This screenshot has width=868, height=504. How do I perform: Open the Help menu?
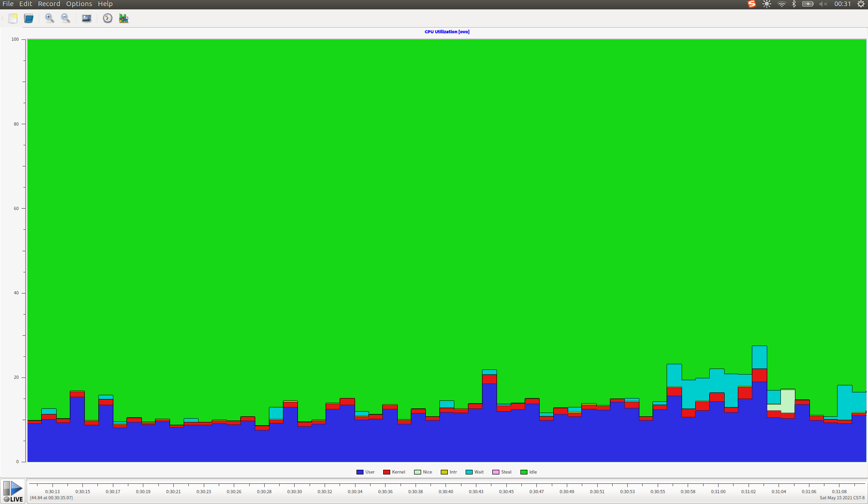pos(105,4)
